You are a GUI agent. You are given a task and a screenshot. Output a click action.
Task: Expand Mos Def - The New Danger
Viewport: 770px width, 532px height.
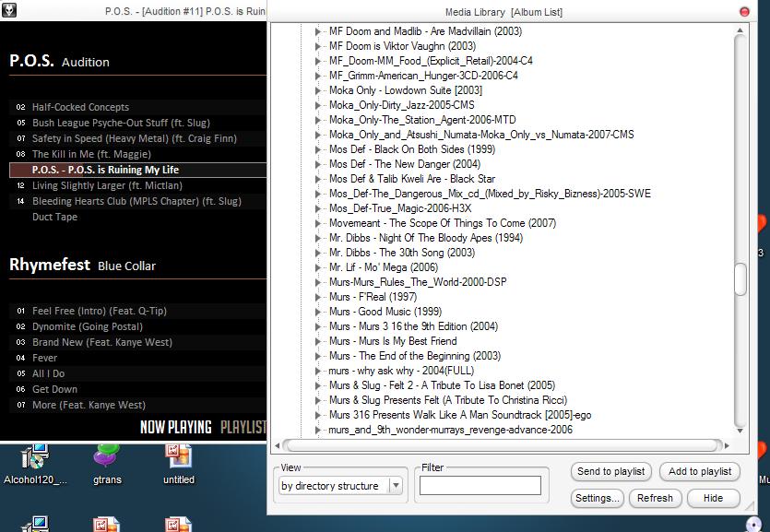[318, 164]
